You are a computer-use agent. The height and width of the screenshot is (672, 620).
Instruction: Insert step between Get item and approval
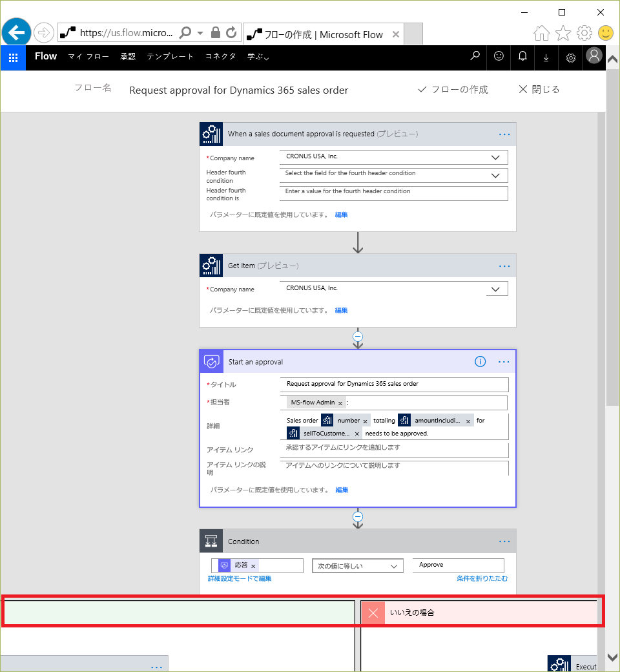coord(358,337)
